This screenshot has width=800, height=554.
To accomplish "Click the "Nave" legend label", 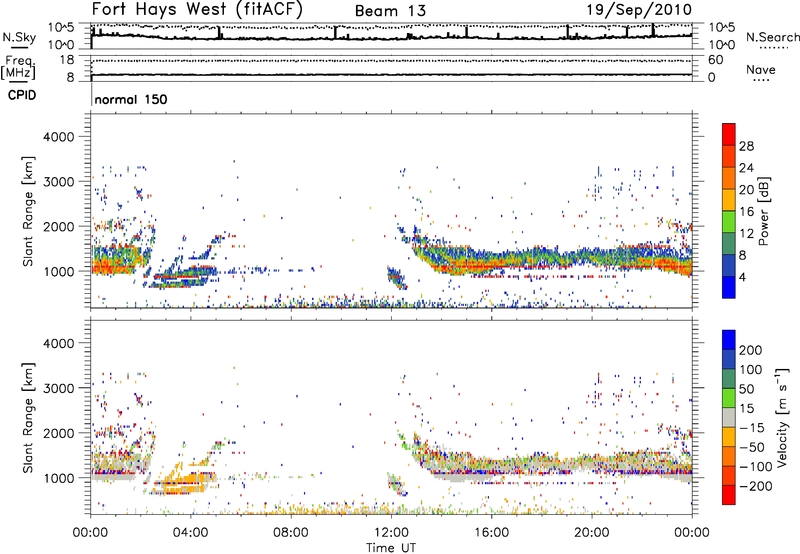I will click(x=761, y=69).
